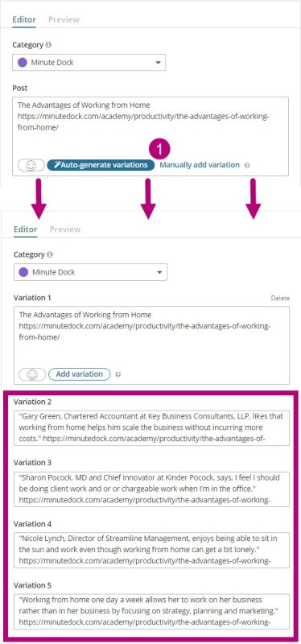Click help icon next to Manually add variation
This screenshot has height=644, width=301.
pos(247,165)
